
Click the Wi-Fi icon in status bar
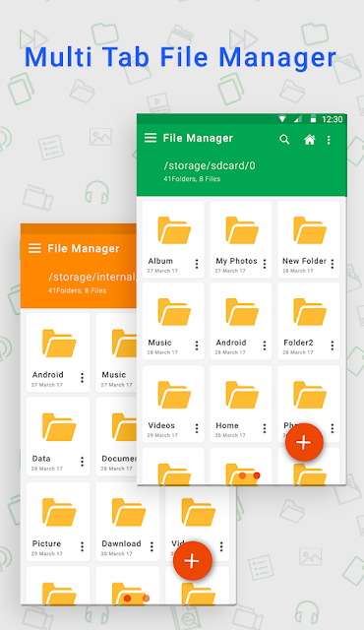282,119
